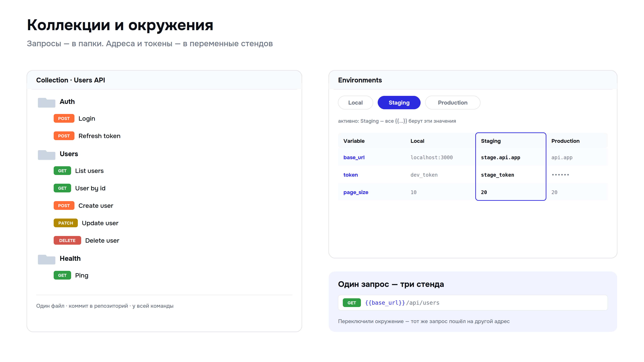Open the Ping request

pos(82,276)
